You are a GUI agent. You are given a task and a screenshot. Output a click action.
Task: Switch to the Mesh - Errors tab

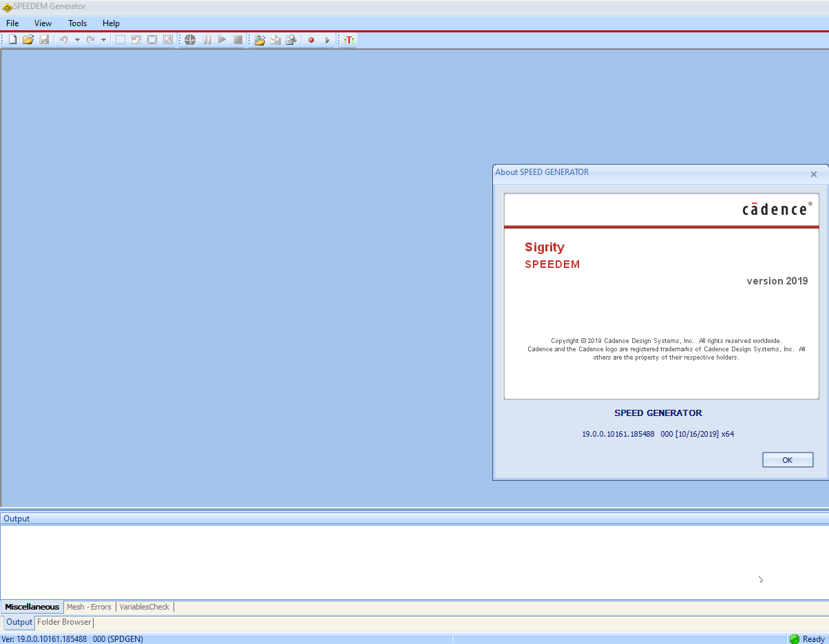click(89, 607)
